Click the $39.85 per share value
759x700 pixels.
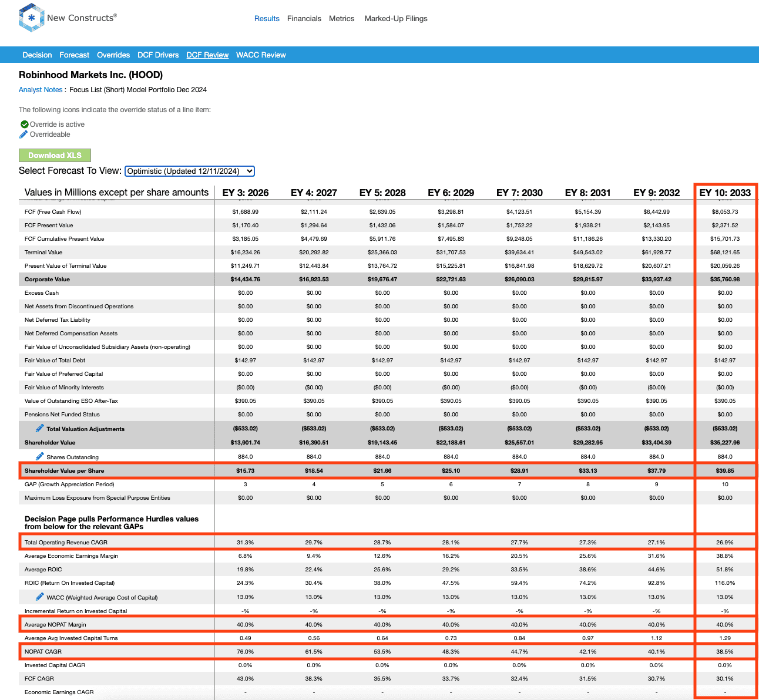[725, 470]
